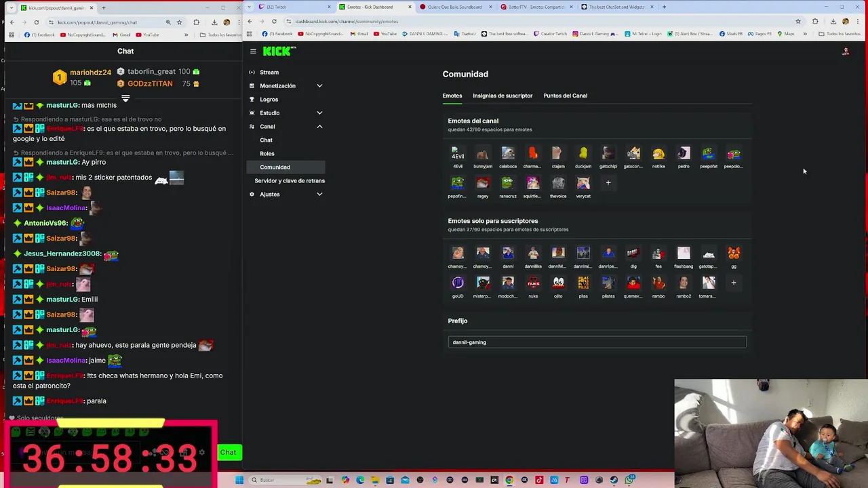Select the charma... emote
868x488 pixels.
(533, 157)
